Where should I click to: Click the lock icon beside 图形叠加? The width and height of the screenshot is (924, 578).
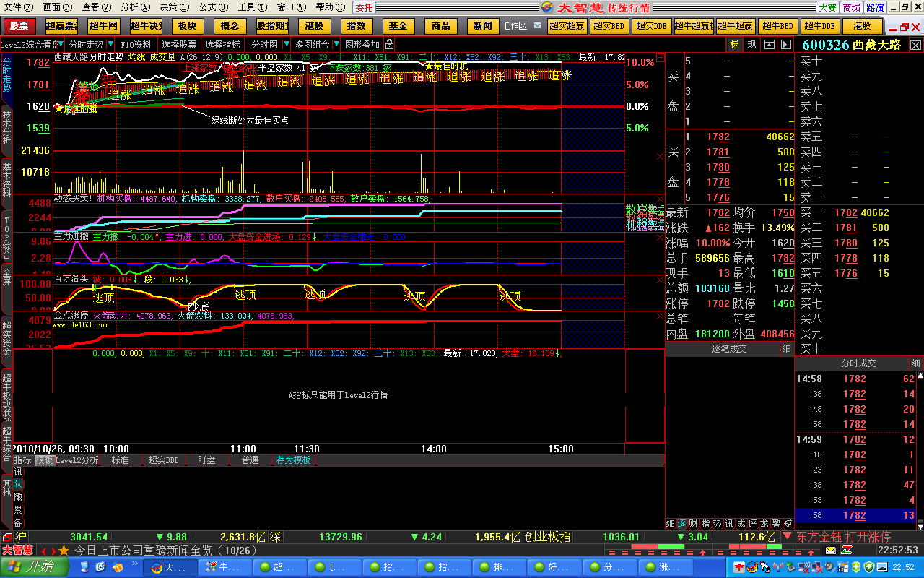(x=390, y=45)
